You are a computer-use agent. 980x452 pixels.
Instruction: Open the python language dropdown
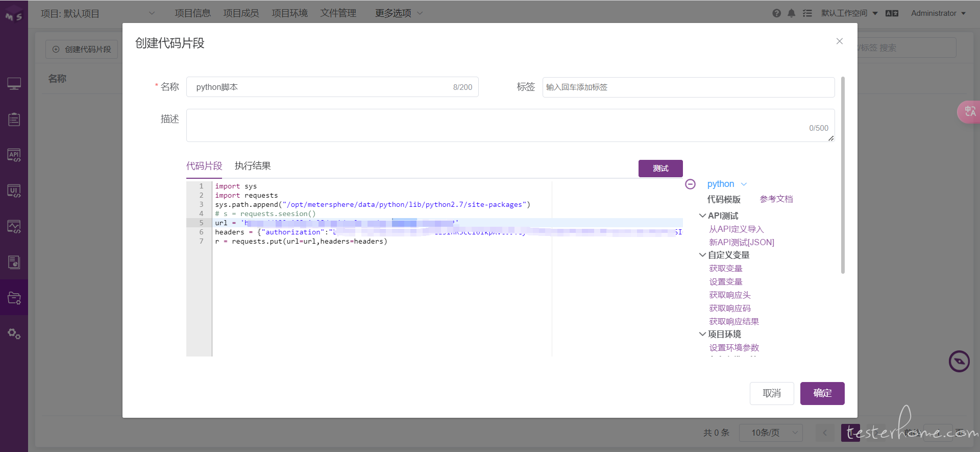coord(727,184)
